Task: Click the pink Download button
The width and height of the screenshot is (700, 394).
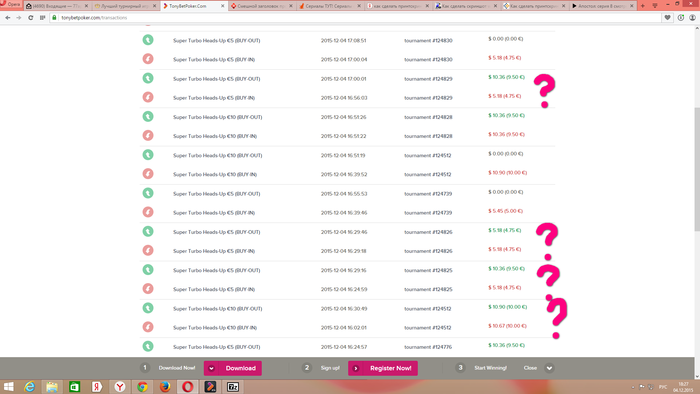Action: click(233, 368)
